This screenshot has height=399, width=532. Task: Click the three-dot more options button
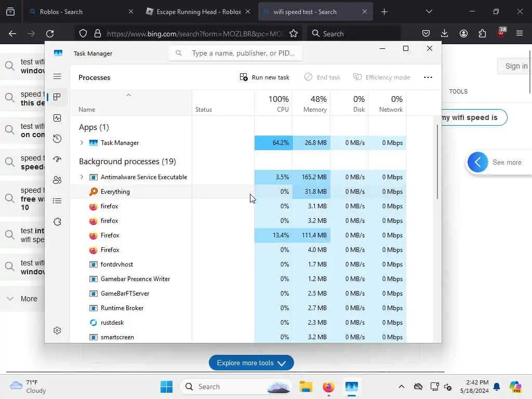[428, 77]
